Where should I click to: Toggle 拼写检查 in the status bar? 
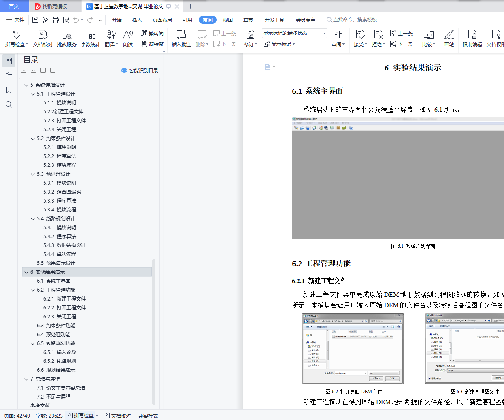(x=82, y=416)
